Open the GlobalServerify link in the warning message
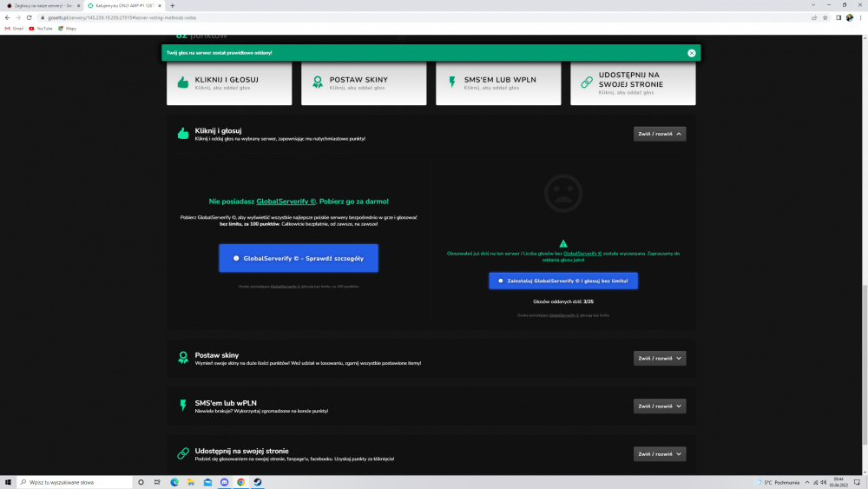 [x=582, y=254]
